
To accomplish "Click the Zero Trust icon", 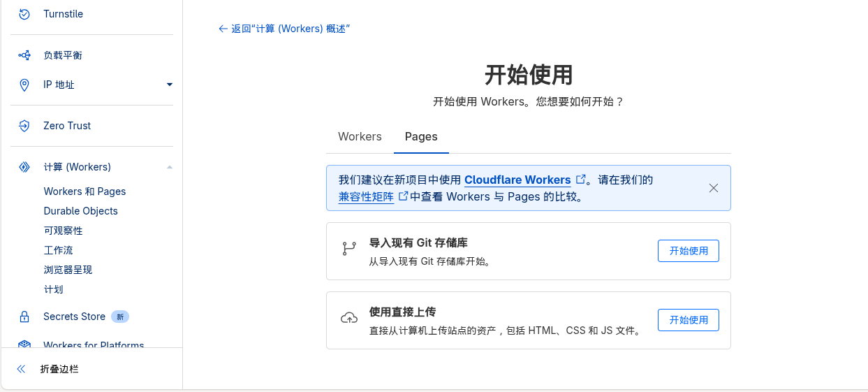I will click(24, 126).
